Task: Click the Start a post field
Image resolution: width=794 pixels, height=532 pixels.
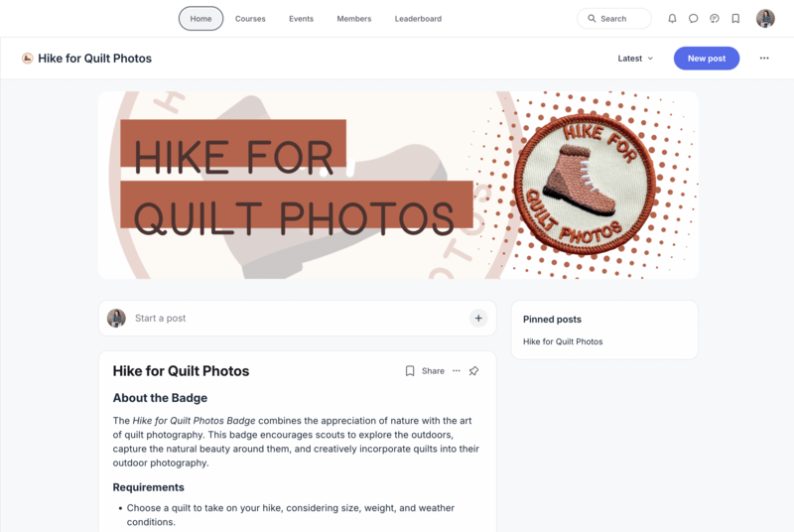Action: 297,319
